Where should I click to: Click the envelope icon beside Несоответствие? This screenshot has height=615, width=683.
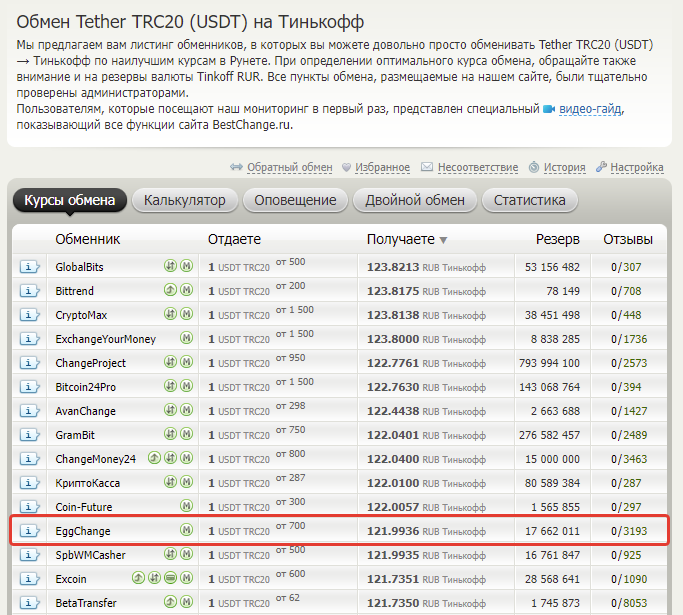(427, 168)
